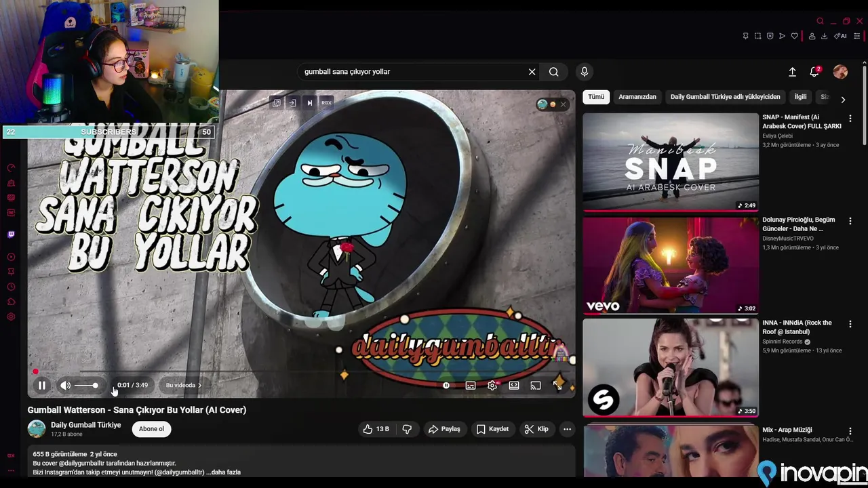Open Twitch from the browser sidebar

click(x=11, y=235)
